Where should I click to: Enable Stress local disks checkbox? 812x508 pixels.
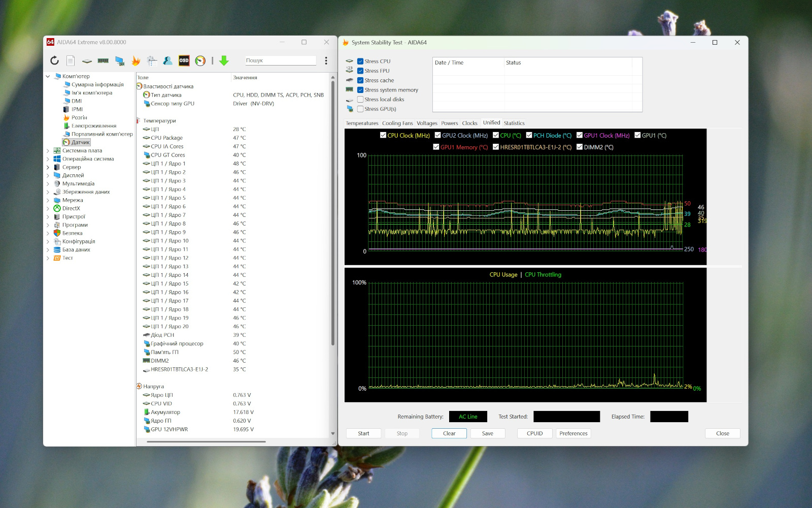pyautogui.click(x=360, y=100)
